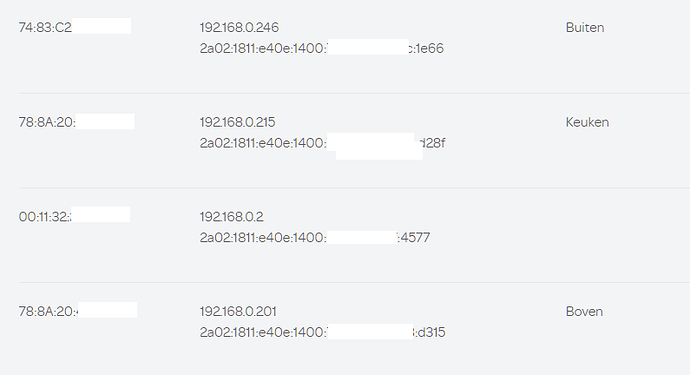Click the redacted block after 74:83:C2
Screen dimensions: 690x375
click(x=102, y=26)
